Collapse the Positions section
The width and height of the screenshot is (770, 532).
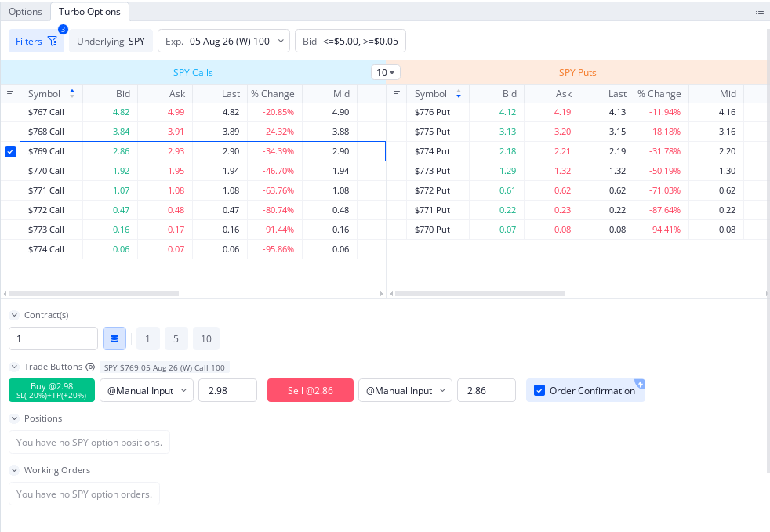coord(14,418)
